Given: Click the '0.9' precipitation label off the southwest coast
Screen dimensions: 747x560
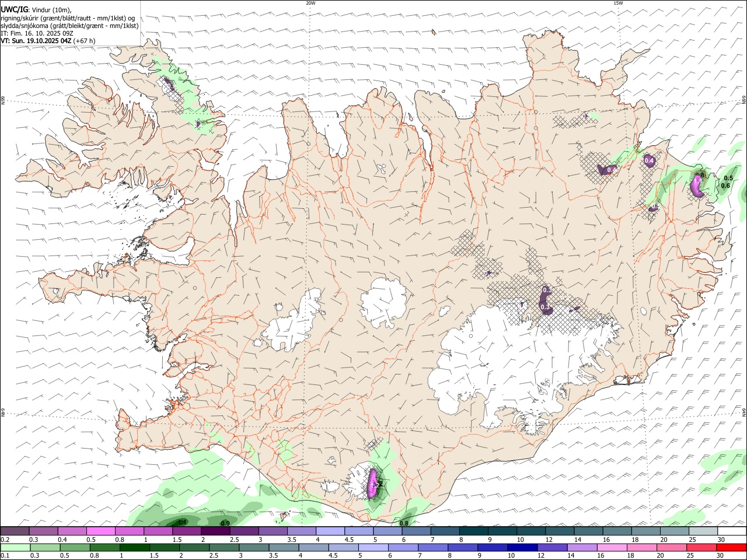Looking at the screenshot, I should (225, 523).
